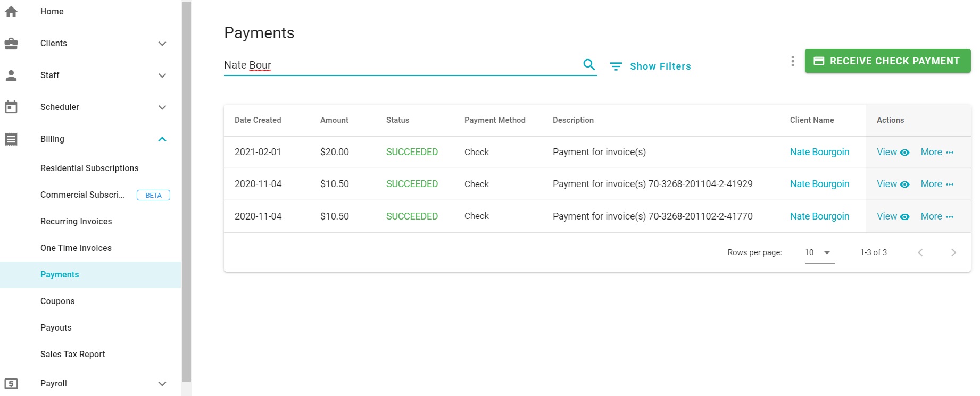Click the Staff person icon

point(11,75)
